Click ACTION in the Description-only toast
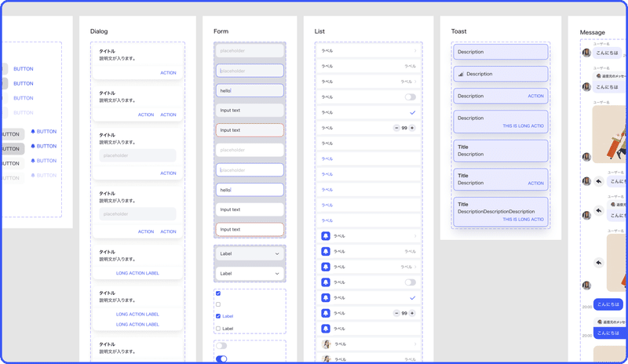Image resolution: width=628 pixels, height=364 pixels. point(535,96)
